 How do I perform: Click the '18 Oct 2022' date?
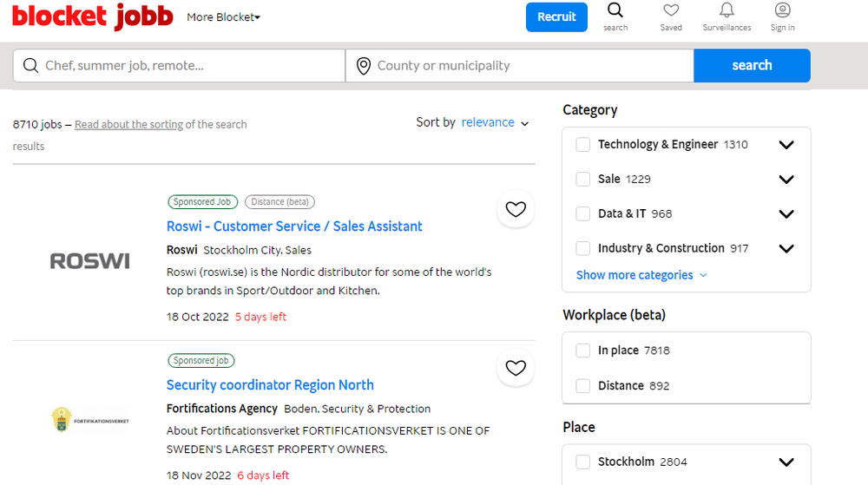(x=198, y=317)
